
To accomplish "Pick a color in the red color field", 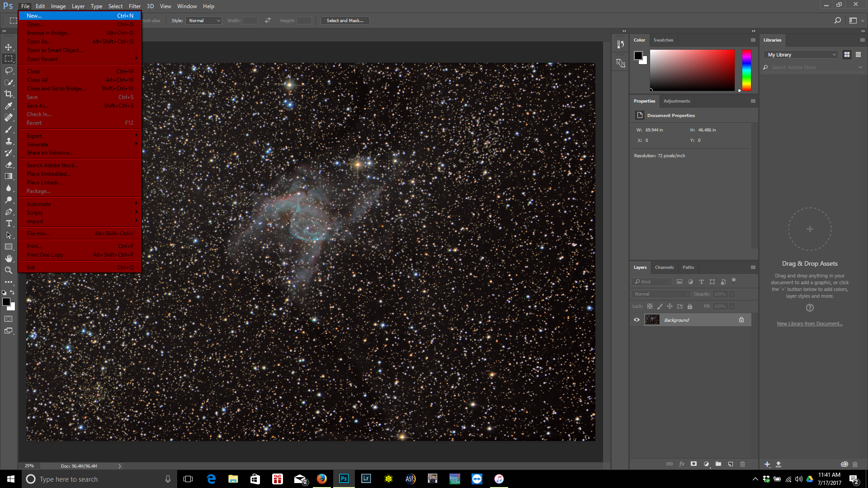I will [x=692, y=70].
